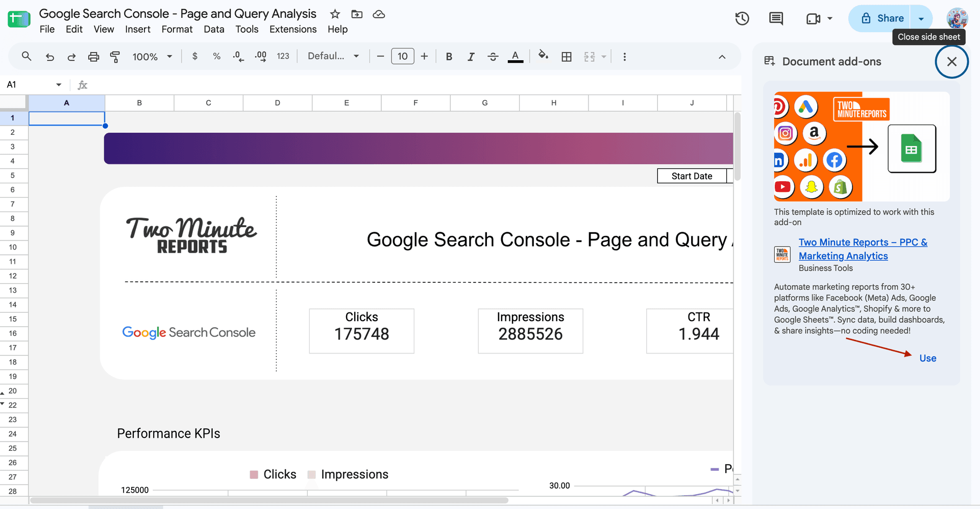This screenshot has height=509, width=980.
Task: Click the print icon
Action: 93,57
